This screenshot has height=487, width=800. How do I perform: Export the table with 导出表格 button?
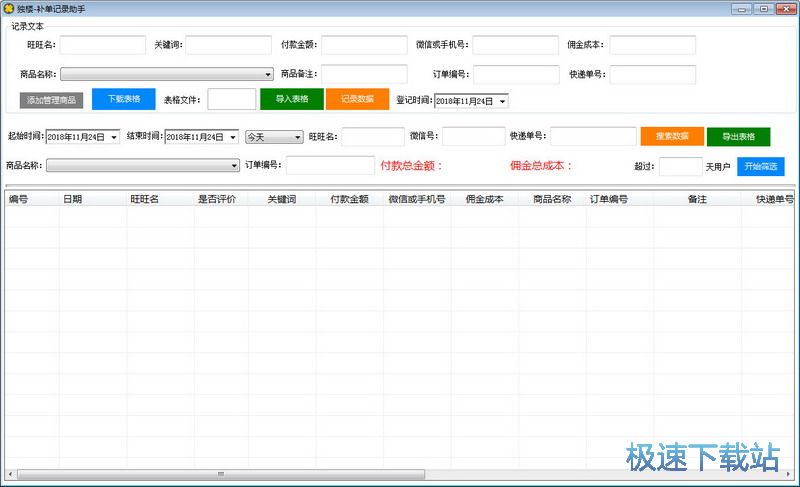point(738,136)
